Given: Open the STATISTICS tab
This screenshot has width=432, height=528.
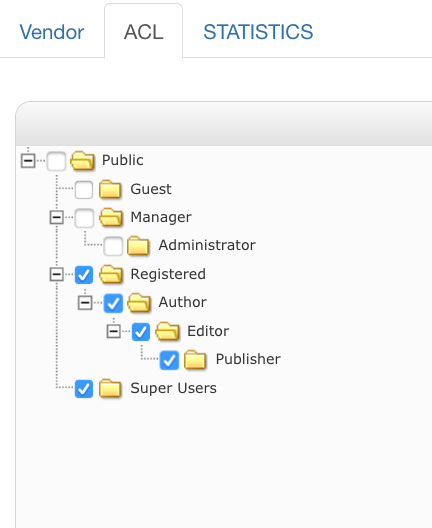Looking at the screenshot, I should pyautogui.click(x=258, y=32).
